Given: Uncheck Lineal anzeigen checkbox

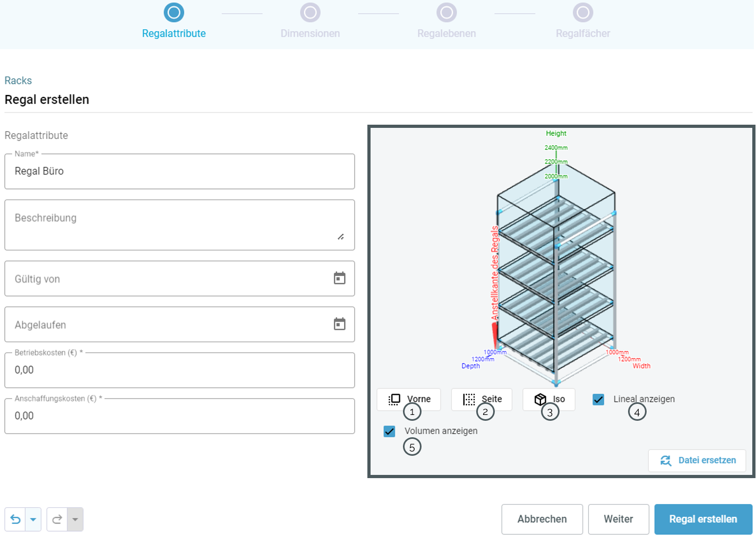Looking at the screenshot, I should click(598, 399).
